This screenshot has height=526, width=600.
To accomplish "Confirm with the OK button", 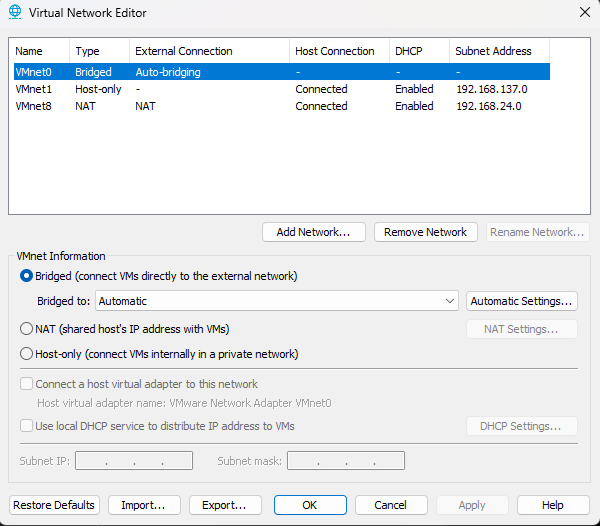I will coord(310,505).
